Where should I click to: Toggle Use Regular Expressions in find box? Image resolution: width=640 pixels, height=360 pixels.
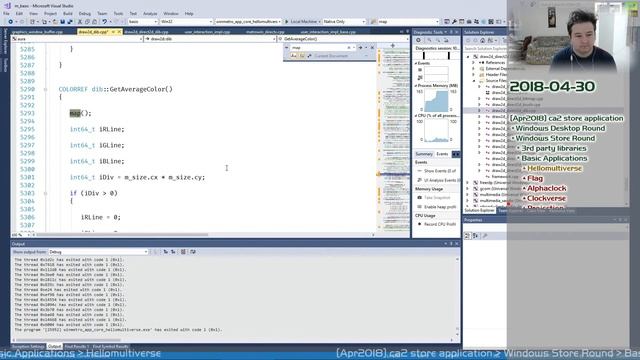pyautogui.click(x=309, y=56)
